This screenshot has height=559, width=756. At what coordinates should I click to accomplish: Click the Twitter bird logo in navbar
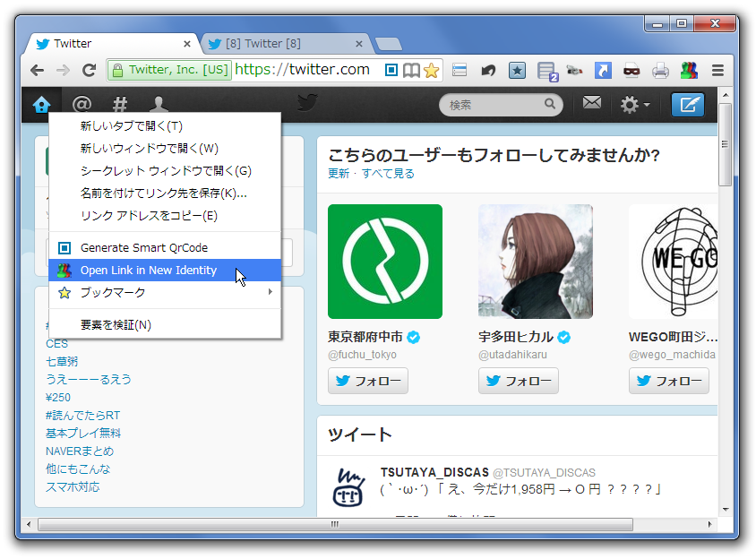coord(307,102)
